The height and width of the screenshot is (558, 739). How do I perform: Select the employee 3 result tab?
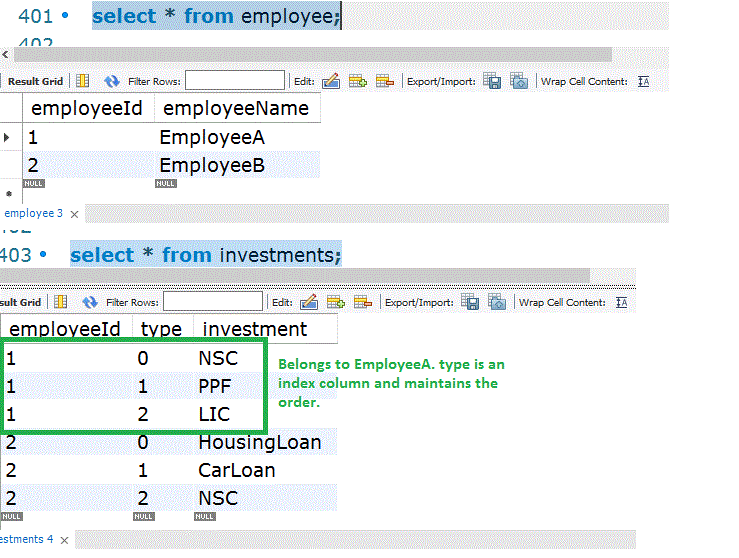[x=33, y=213]
